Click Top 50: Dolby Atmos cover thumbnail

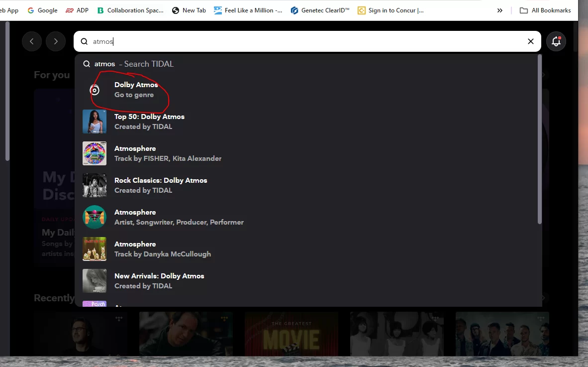click(95, 122)
